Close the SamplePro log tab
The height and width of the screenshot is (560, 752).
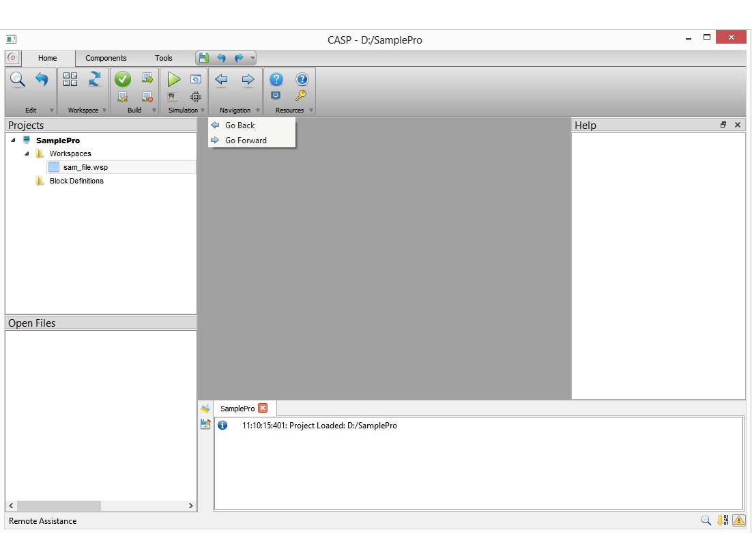click(x=263, y=409)
